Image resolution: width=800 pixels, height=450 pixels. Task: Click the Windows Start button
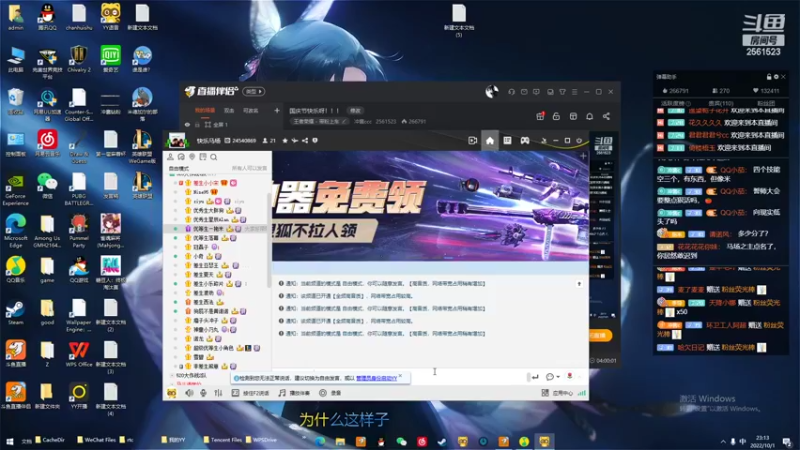tap(9, 441)
